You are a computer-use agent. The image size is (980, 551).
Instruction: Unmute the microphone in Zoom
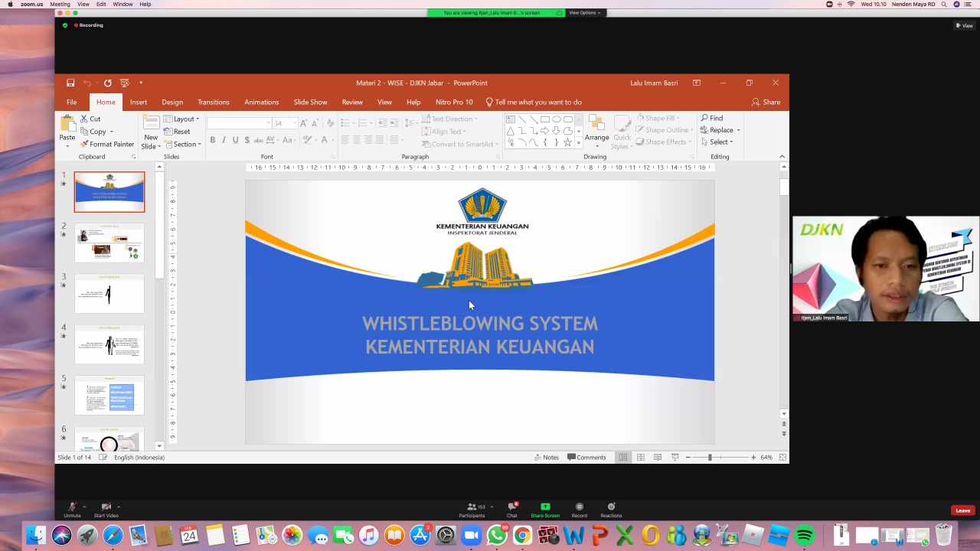(72, 510)
